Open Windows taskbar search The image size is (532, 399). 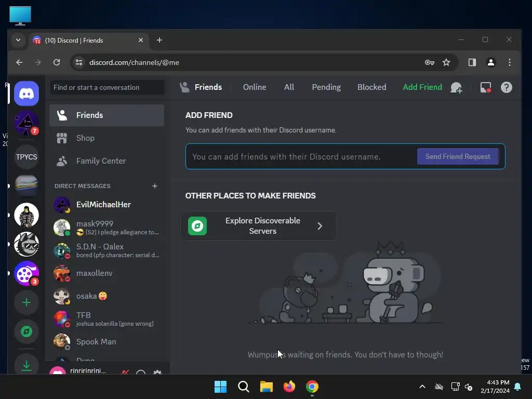[x=243, y=387]
